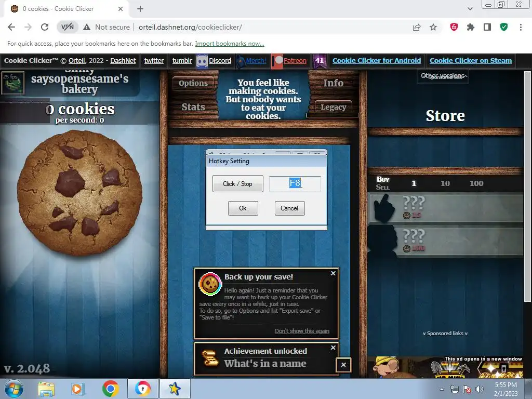Share this page icon
532x399 pixels.
pyautogui.click(x=417, y=27)
